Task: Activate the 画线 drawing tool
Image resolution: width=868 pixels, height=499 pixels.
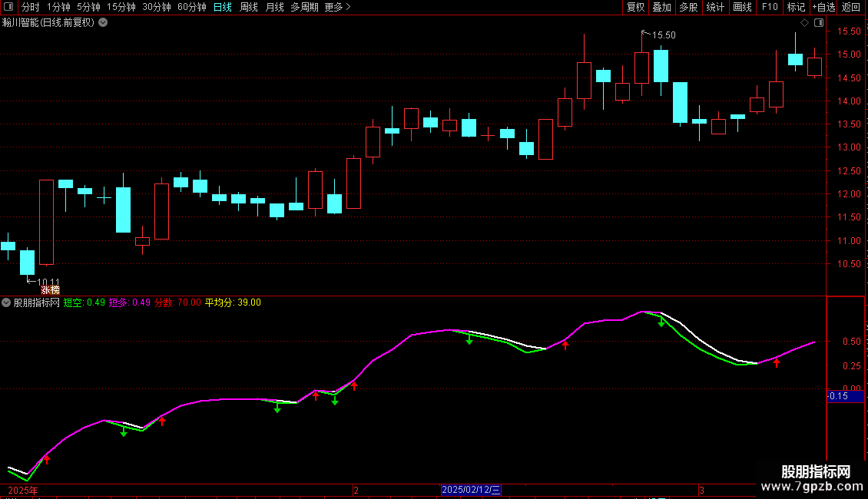Action: pyautogui.click(x=742, y=7)
